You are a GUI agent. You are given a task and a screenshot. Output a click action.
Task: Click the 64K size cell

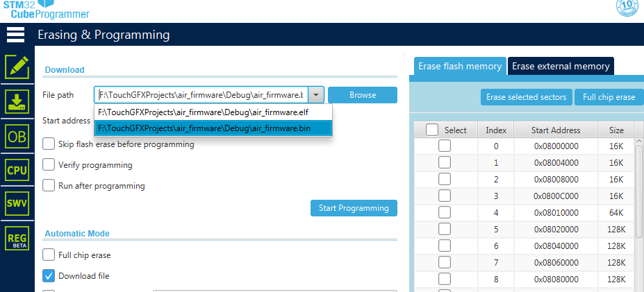click(616, 212)
